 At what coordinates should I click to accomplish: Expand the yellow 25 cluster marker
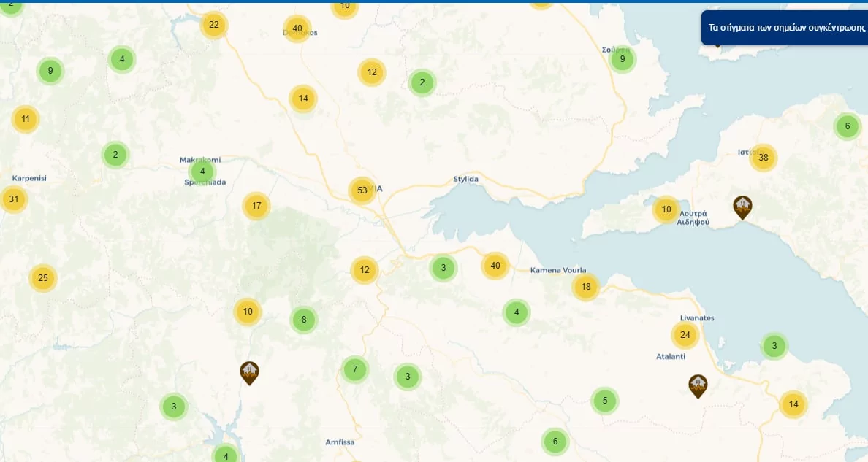pyautogui.click(x=42, y=278)
